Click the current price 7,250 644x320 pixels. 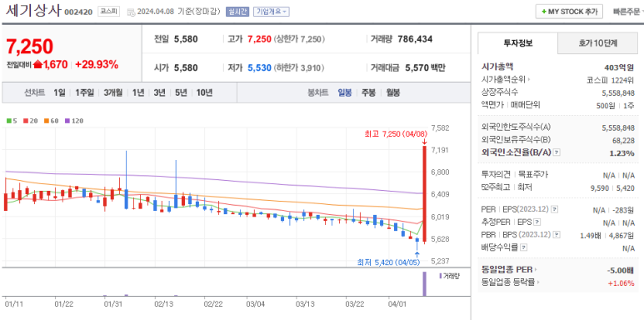coord(29,47)
